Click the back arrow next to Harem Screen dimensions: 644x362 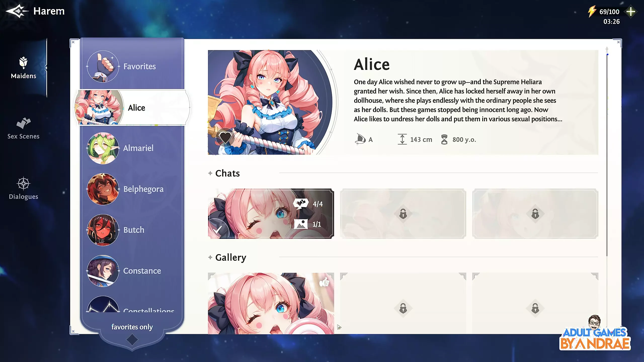click(x=17, y=11)
